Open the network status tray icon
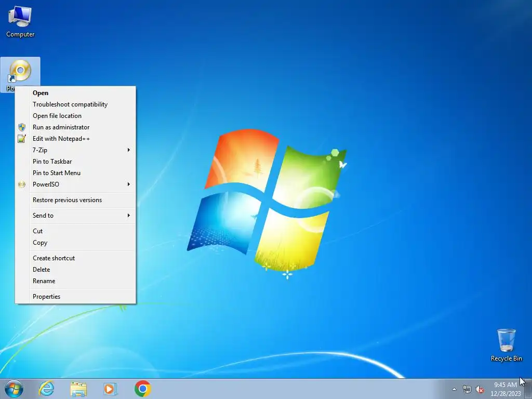Screen dimensions: 532x399 (467, 390)
